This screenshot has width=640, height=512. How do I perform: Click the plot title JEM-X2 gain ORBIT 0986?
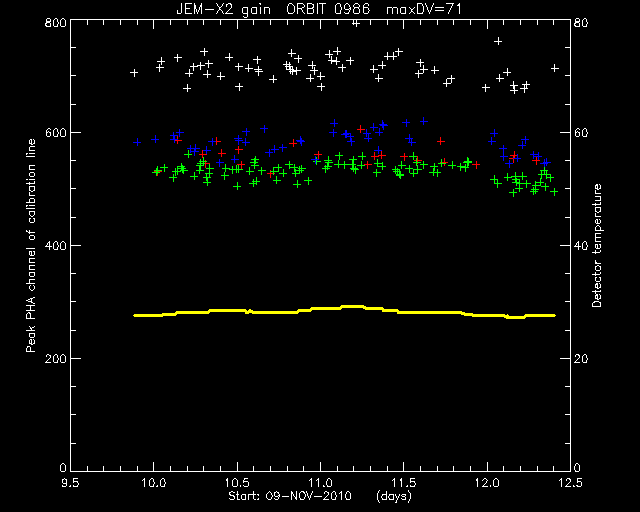pyautogui.click(x=273, y=9)
